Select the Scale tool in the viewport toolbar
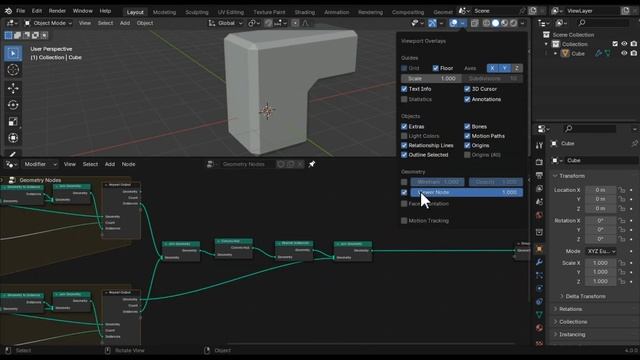640x360 pixels. 13,122
